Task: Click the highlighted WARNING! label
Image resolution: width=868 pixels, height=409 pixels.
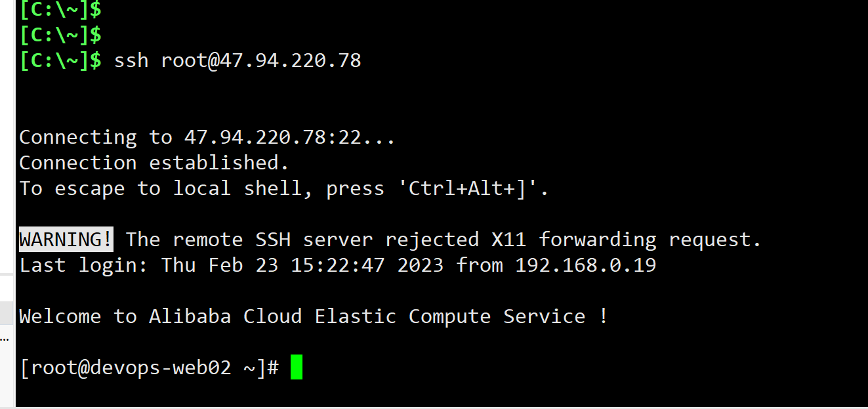Action: (x=66, y=240)
